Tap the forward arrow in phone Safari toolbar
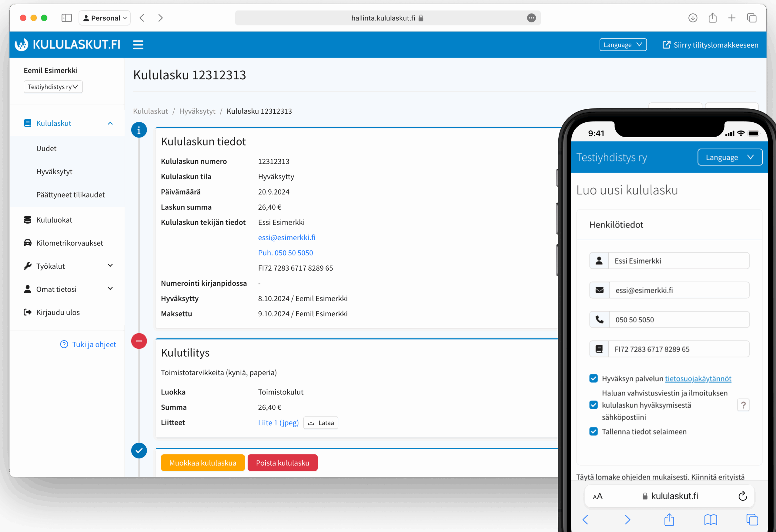The image size is (776, 532). pyautogui.click(x=627, y=520)
